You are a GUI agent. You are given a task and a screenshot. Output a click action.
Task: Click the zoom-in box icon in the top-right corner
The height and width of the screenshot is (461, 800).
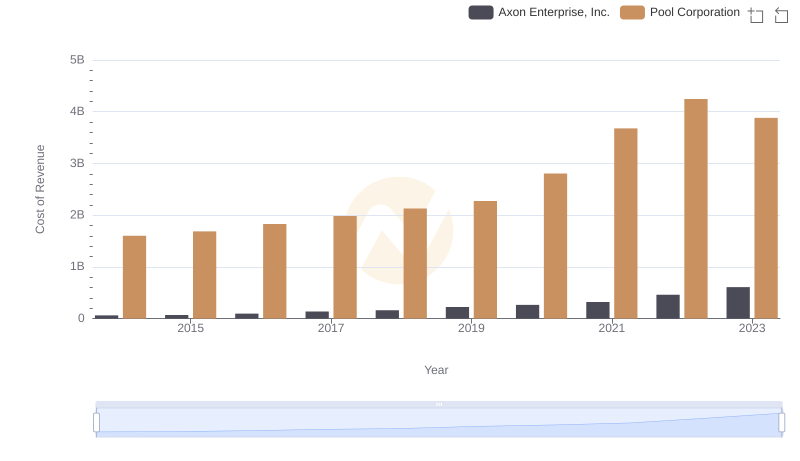point(756,15)
